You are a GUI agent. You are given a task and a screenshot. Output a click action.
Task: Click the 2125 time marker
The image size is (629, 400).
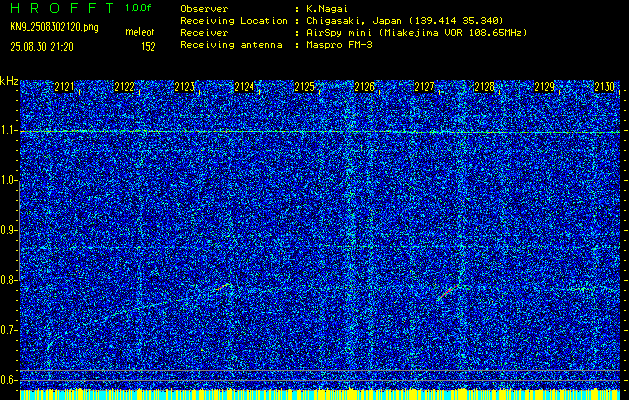pos(304,87)
